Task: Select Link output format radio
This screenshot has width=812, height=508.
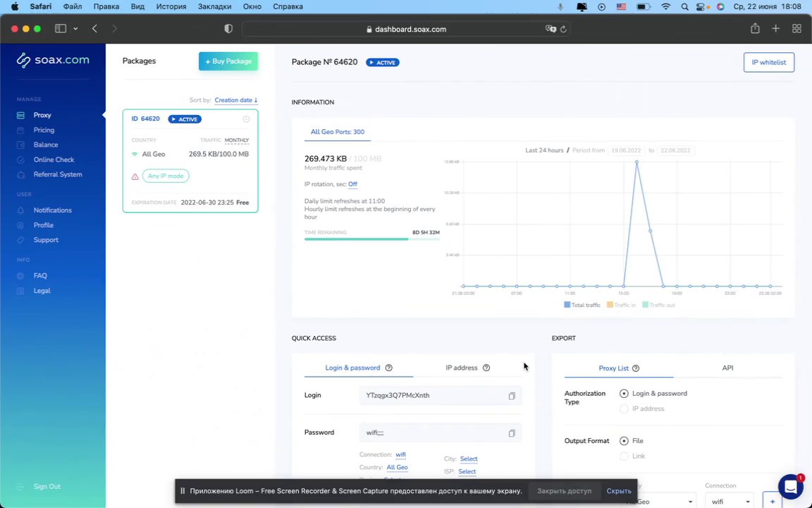Action: point(624,456)
